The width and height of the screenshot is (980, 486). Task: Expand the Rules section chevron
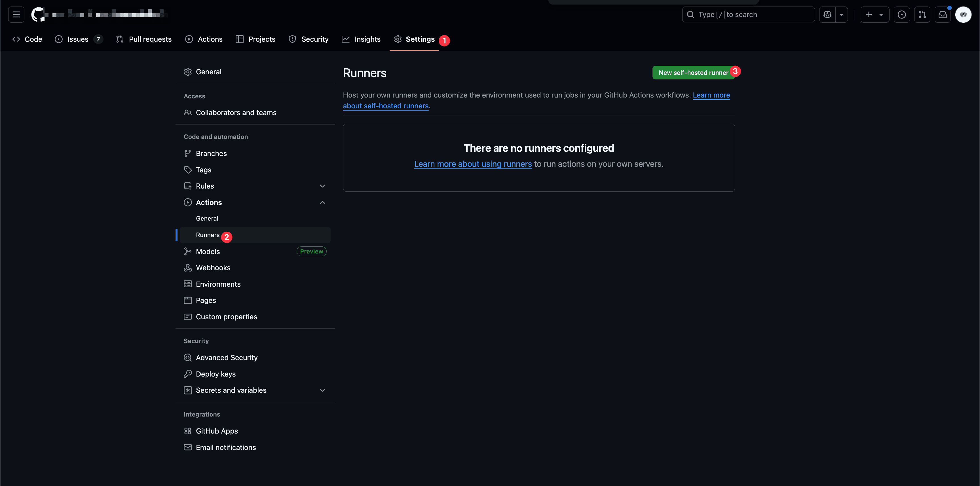click(x=322, y=186)
